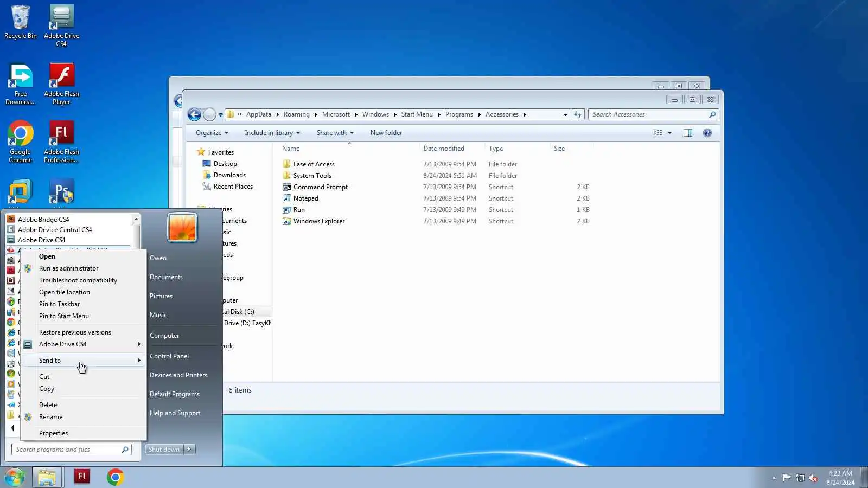This screenshot has width=868, height=488.
Task: Open Explorer Help question mark icon
Action: point(707,133)
